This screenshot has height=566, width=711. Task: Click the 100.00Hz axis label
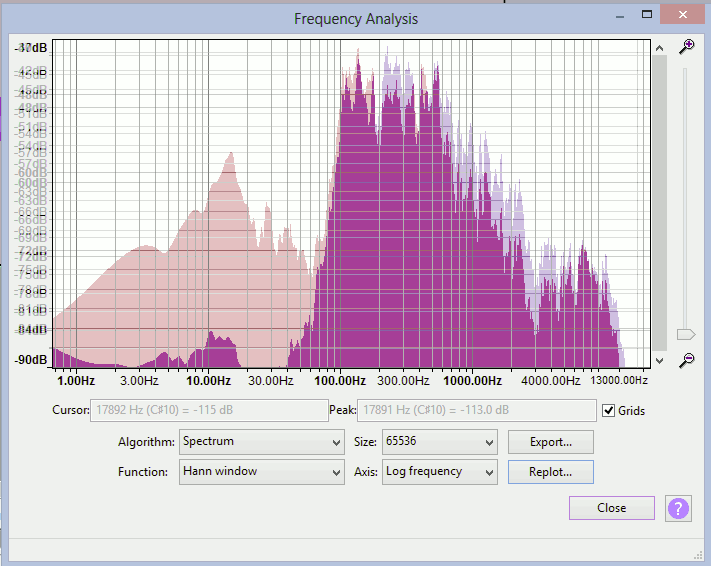(340, 381)
